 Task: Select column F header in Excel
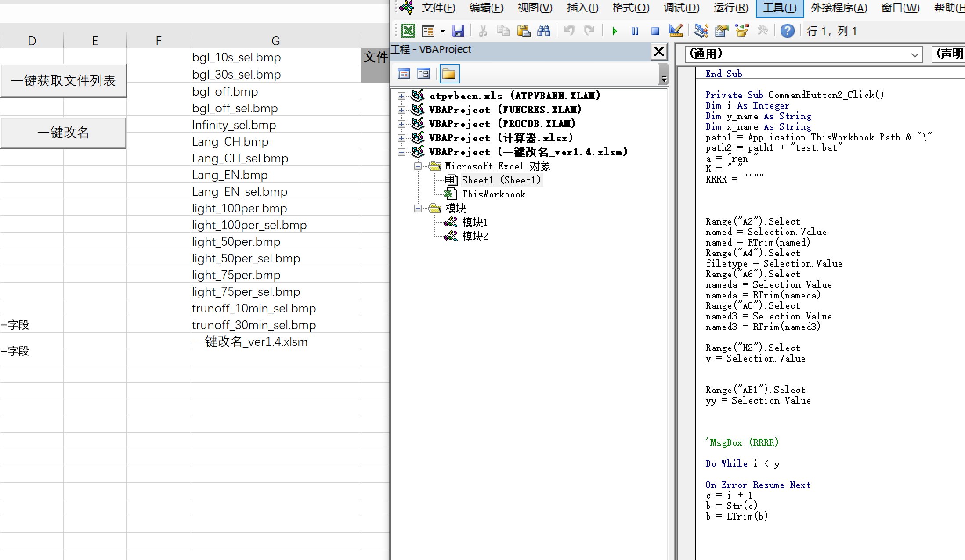click(158, 41)
